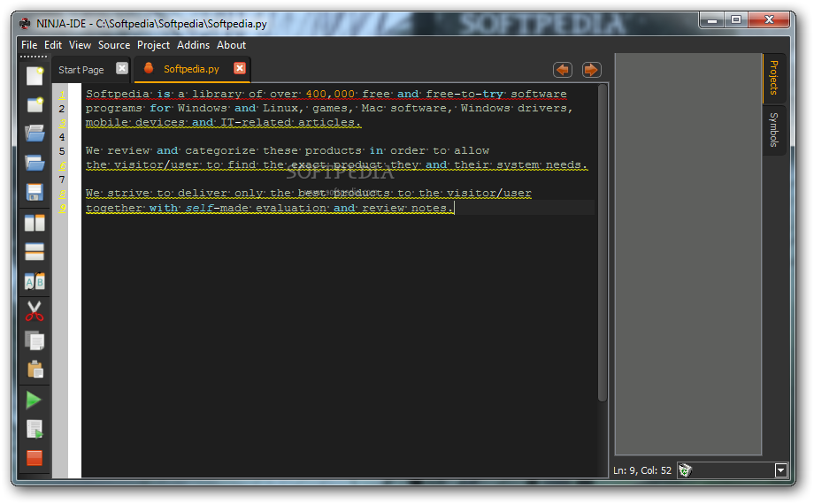Open the Symbols side tab
The height and width of the screenshot is (504, 814).
pos(773,130)
